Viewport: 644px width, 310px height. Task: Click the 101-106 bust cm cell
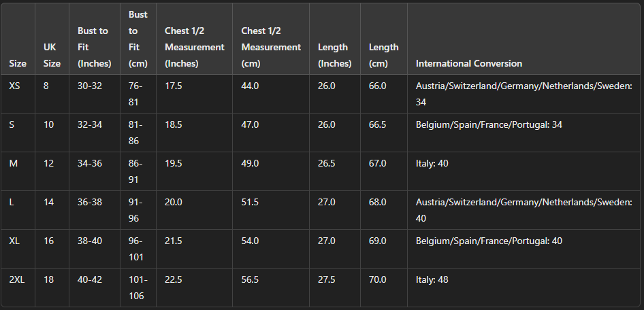138,287
